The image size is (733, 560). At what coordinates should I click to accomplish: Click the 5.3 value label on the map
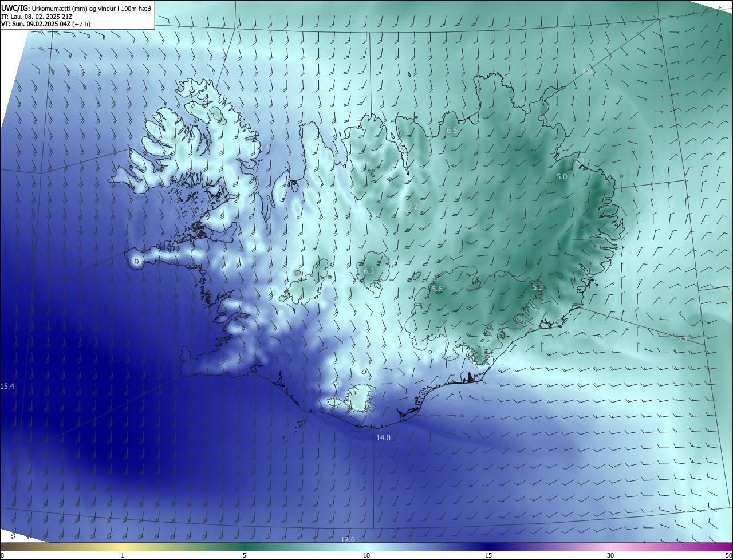coord(538,287)
